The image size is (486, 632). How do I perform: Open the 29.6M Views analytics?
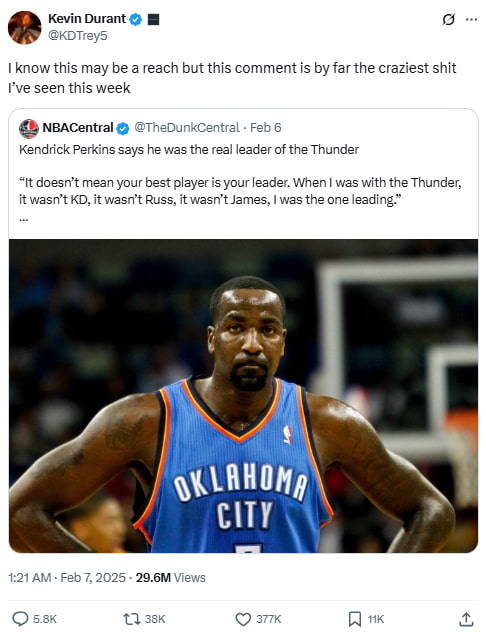pyautogui.click(x=170, y=578)
